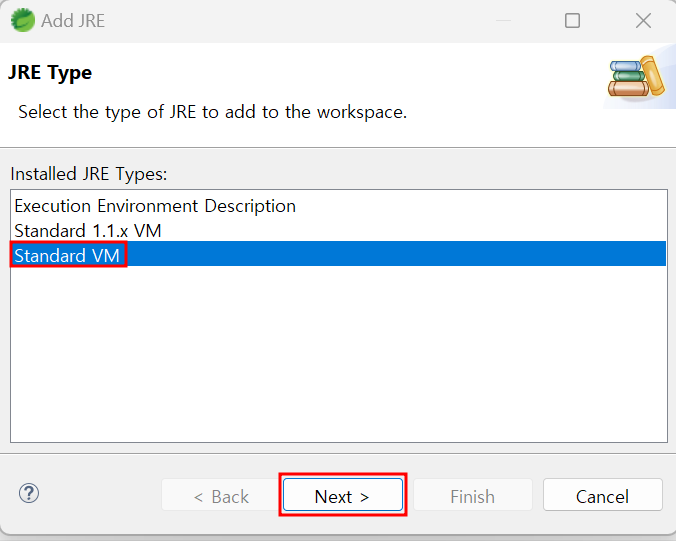Click the Cancel button

pos(602,494)
